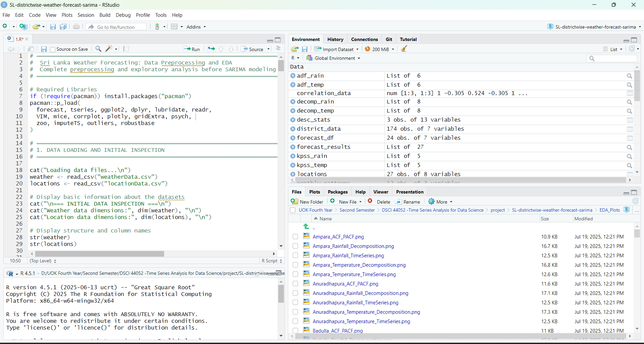This screenshot has width=644, height=344.
Task: Open the Addins dropdown menu
Action: [196, 27]
